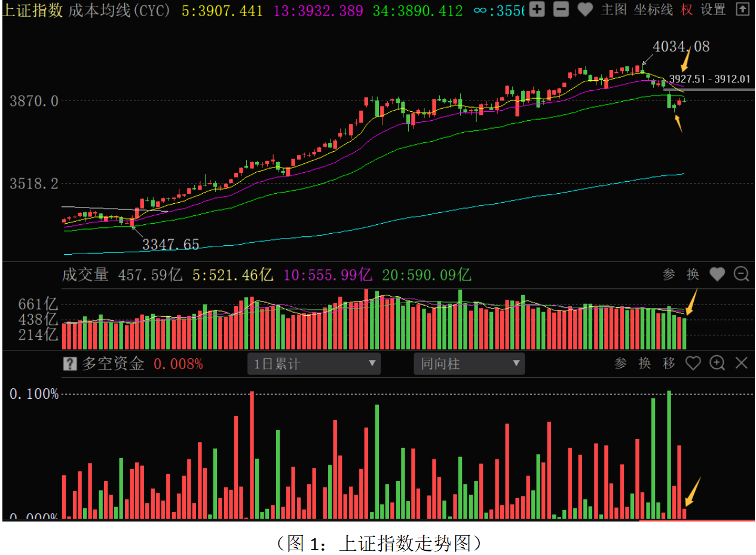
Task: Open the 1日累计 dropdown
Action: pyautogui.click(x=314, y=364)
